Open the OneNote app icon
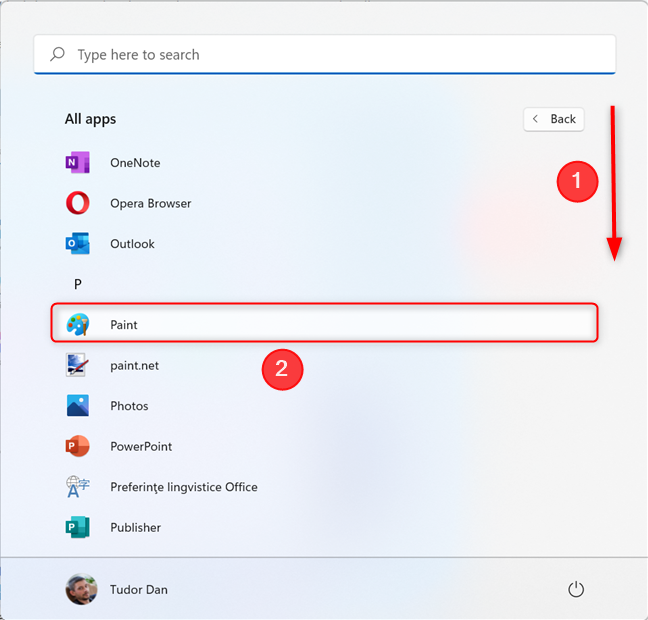The image size is (648, 620). click(78, 162)
